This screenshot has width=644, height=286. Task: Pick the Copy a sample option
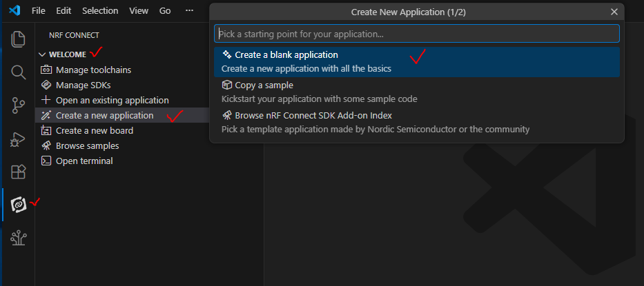pyautogui.click(x=416, y=92)
